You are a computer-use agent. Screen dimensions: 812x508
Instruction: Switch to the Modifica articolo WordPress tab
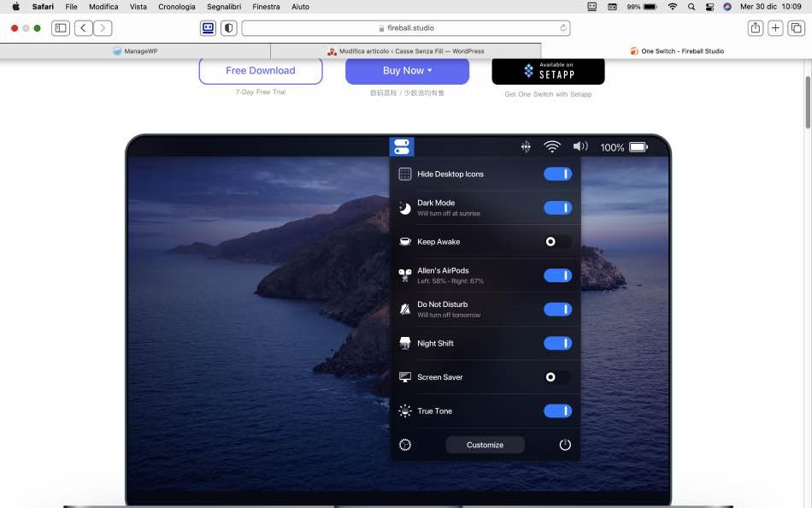point(406,51)
